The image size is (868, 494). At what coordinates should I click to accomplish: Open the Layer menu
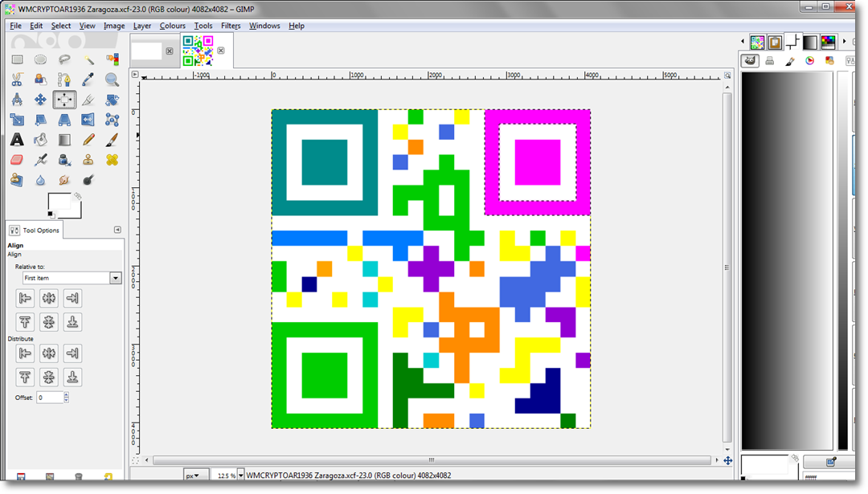click(141, 26)
